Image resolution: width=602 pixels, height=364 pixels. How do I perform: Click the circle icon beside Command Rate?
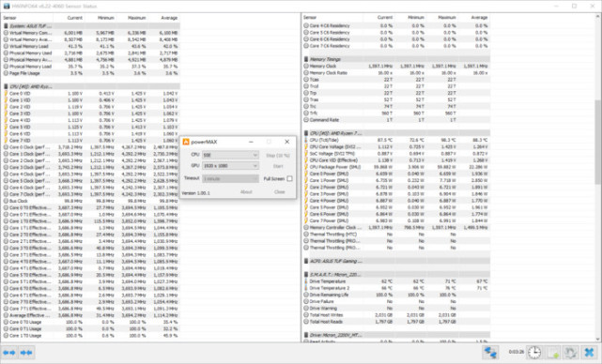[x=306, y=120]
